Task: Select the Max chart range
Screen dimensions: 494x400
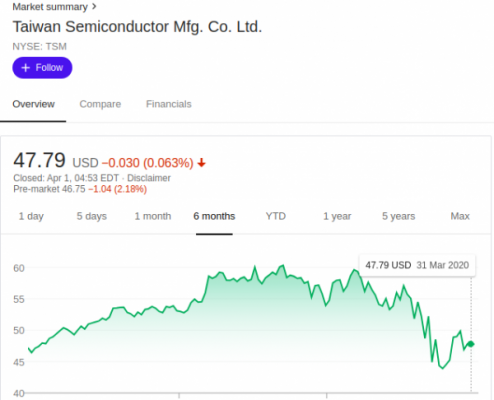Action: (460, 216)
